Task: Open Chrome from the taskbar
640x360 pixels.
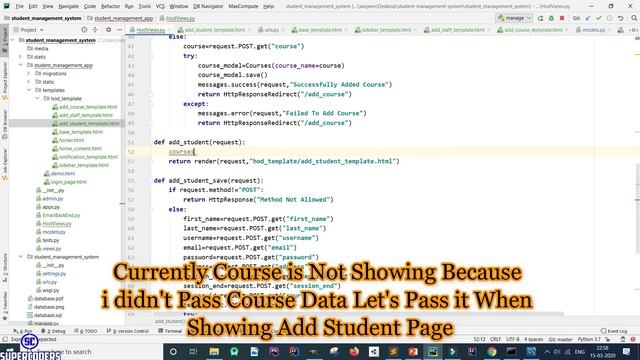Action: tap(491, 351)
